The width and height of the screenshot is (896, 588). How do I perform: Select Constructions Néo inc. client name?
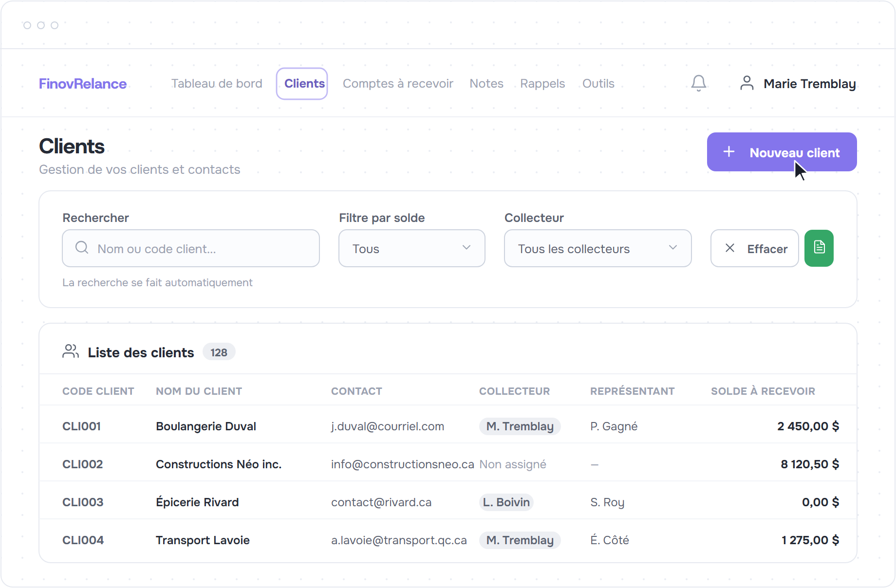[x=219, y=464]
